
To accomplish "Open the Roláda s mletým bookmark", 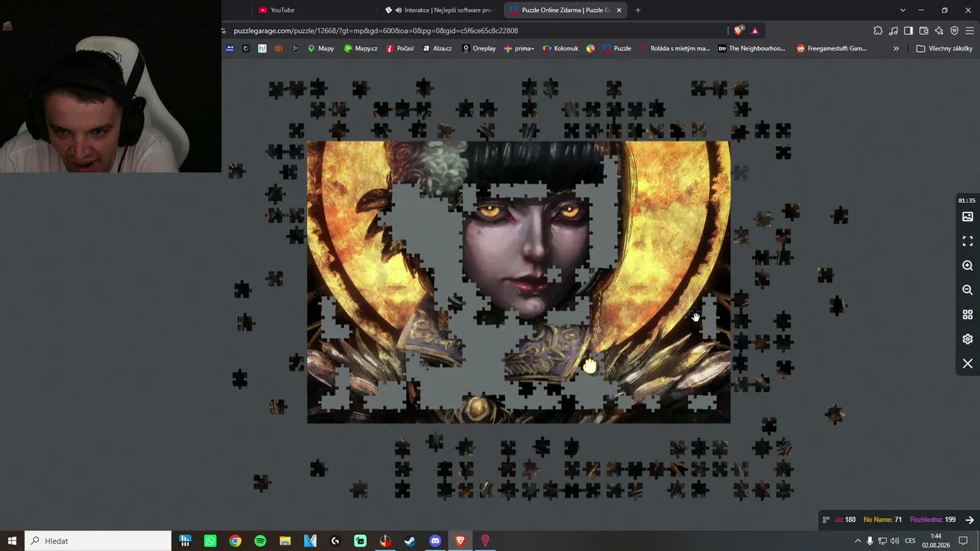I will [674, 48].
